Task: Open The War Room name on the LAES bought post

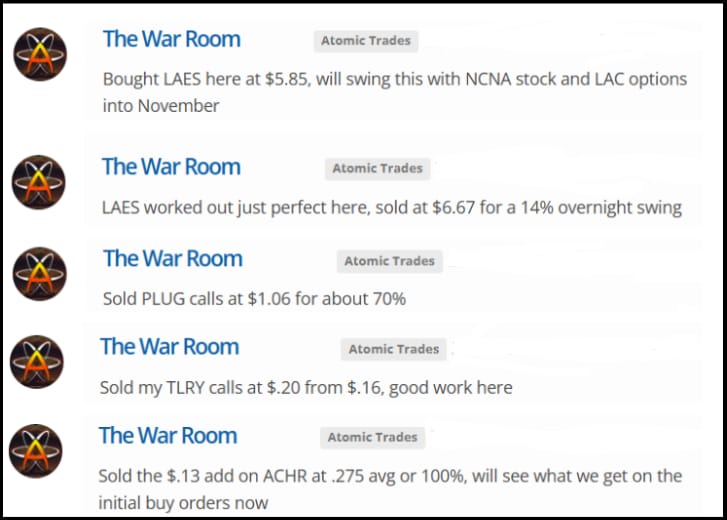Action: 171,40
